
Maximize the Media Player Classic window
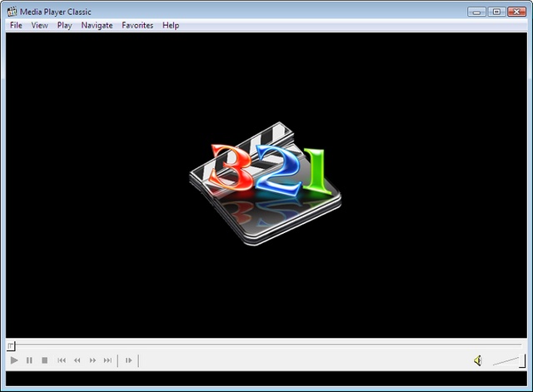point(496,12)
